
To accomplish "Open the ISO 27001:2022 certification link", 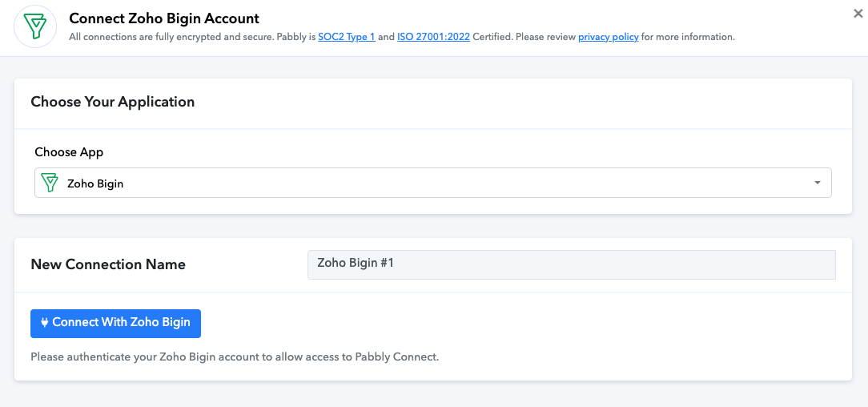I will [x=433, y=37].
